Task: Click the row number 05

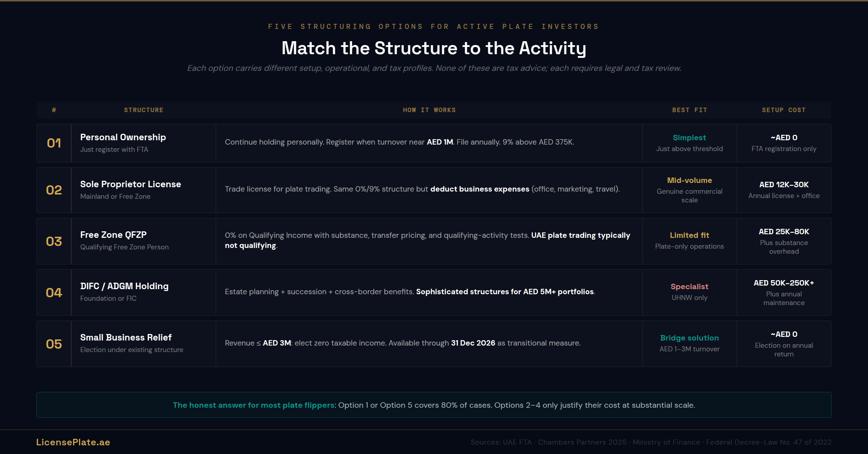Action: click(54, 344)
